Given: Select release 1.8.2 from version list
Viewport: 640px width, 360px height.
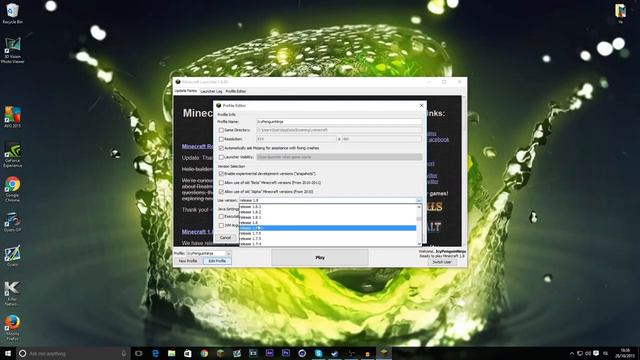Looking at the screenshot, I should (328, 212).
